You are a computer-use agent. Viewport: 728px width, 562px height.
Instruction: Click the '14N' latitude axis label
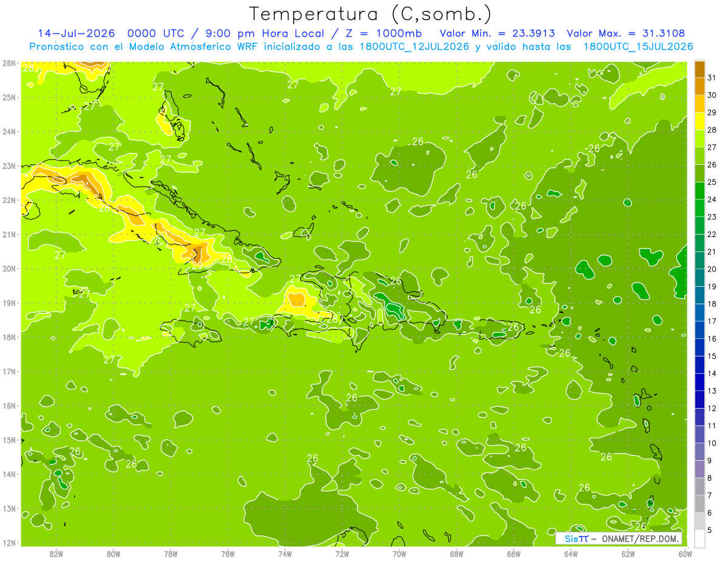9,474
